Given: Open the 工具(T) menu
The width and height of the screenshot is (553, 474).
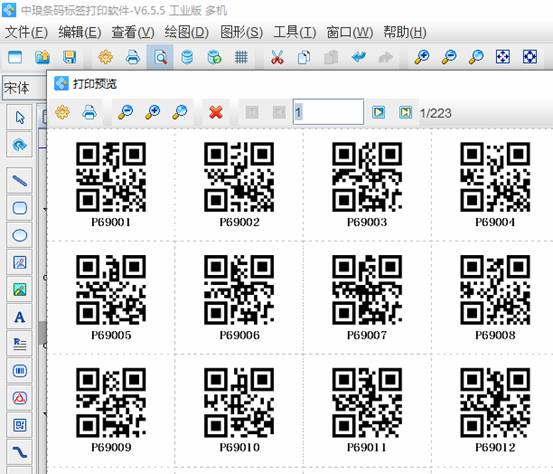Looking at the screenshot, I should point(295,32).
